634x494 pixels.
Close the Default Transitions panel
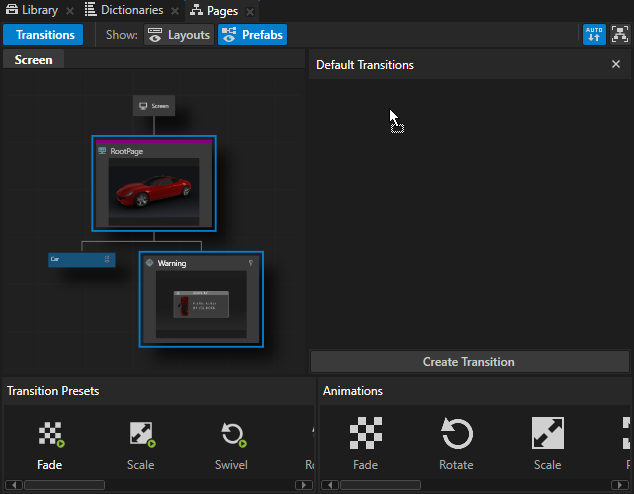pyautogui.click(x=616, y=64)
